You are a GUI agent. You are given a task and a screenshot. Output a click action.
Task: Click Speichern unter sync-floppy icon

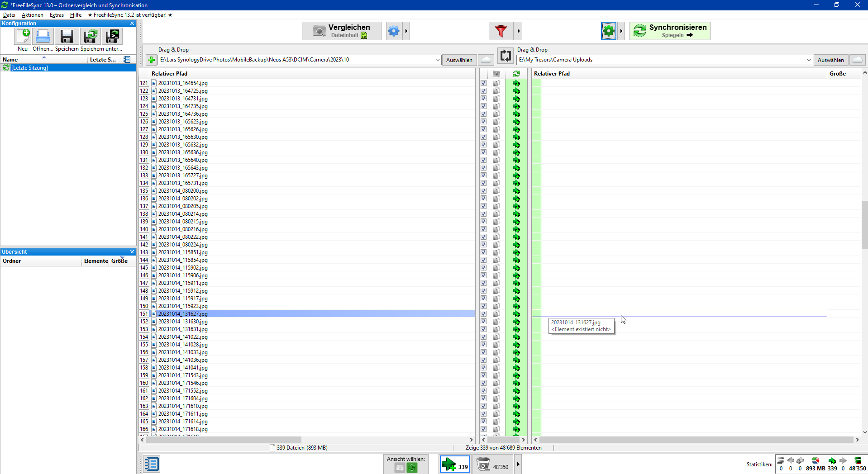91,36
